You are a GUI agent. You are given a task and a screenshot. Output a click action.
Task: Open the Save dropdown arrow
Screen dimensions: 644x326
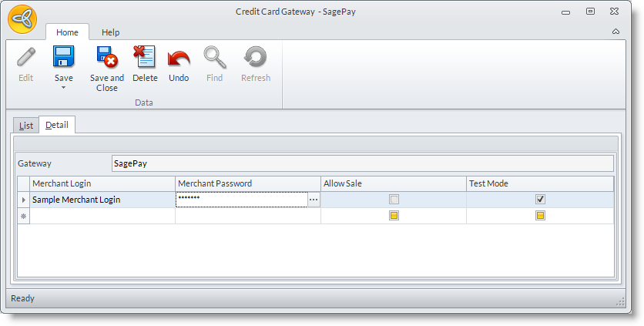click(x=64, y=88)
